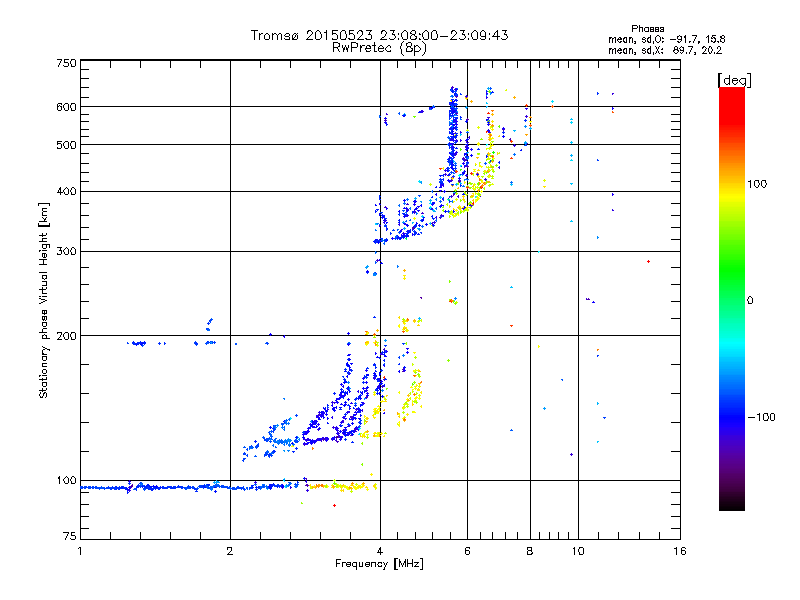The height and width of the screenshot is (600, 800).
Task: Click the x-axis '1' tick label
Action: 80,551
